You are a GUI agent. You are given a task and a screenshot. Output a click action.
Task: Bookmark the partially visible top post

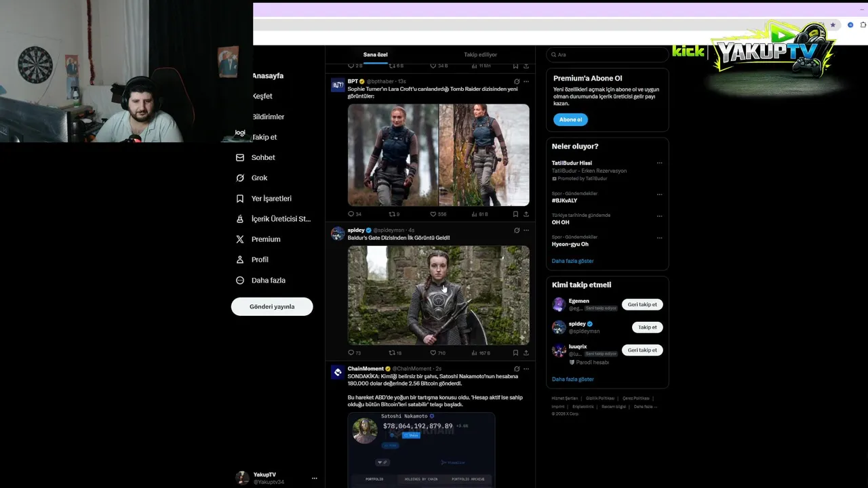pyautogui.click(x=515, y=66)
